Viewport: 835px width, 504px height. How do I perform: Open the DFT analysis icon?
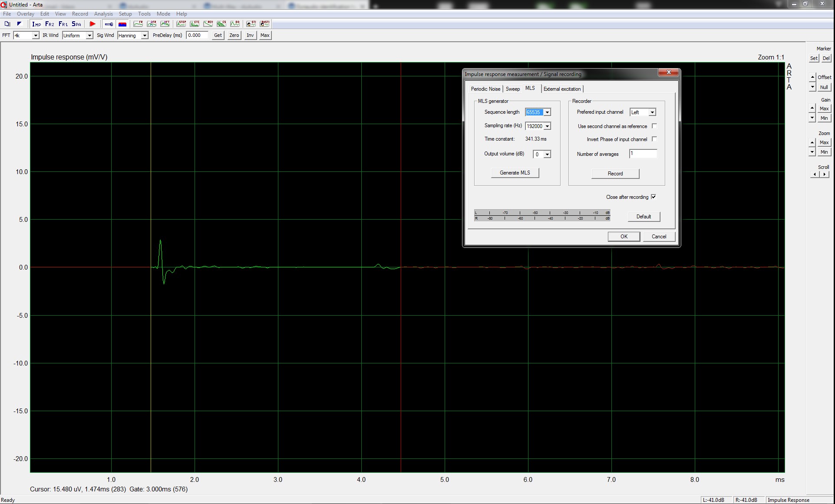(x=165, y=24)
